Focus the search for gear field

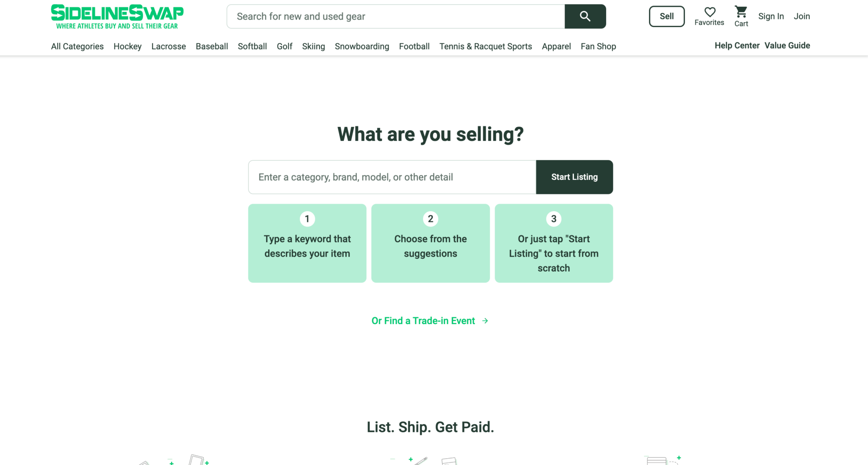point(396,17)
